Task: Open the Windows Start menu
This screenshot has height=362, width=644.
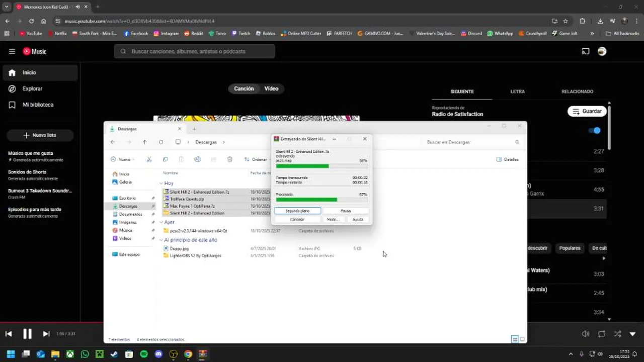Action: tap(11, 354)
